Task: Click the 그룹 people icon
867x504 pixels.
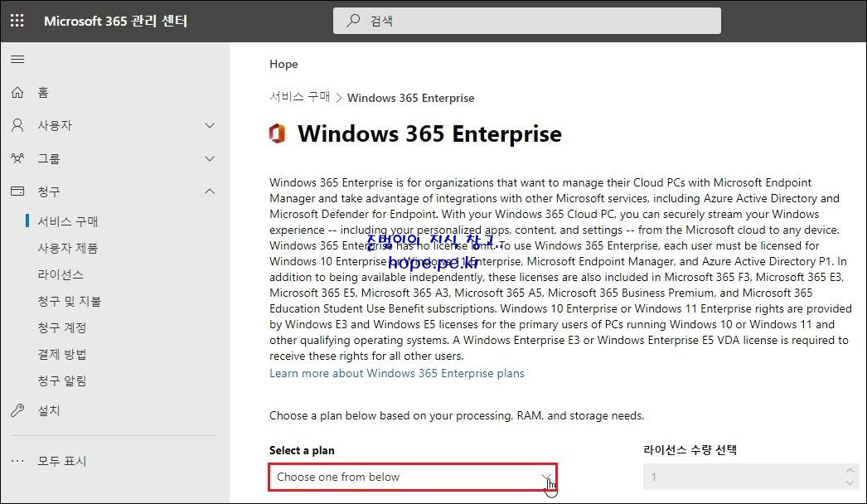Action: [17, 158]
